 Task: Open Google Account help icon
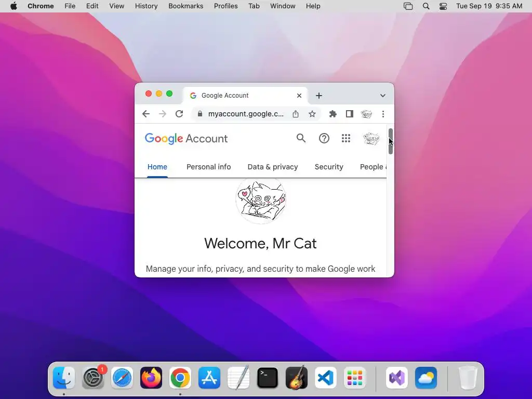coord(324,138)
